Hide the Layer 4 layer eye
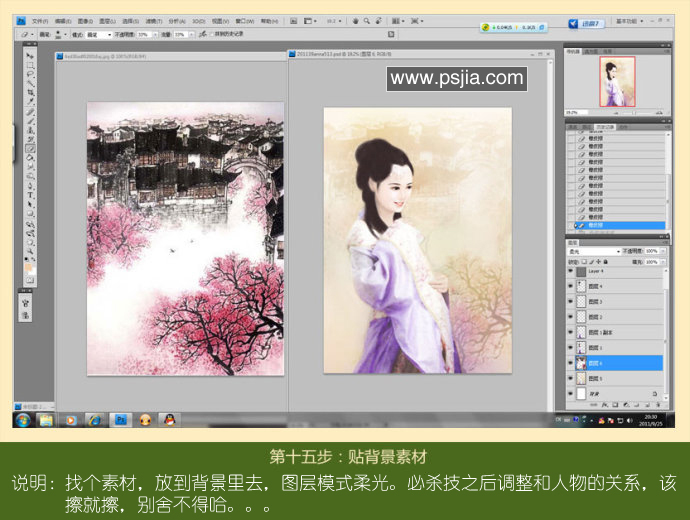The image size is (690, 520). point(570,271)
